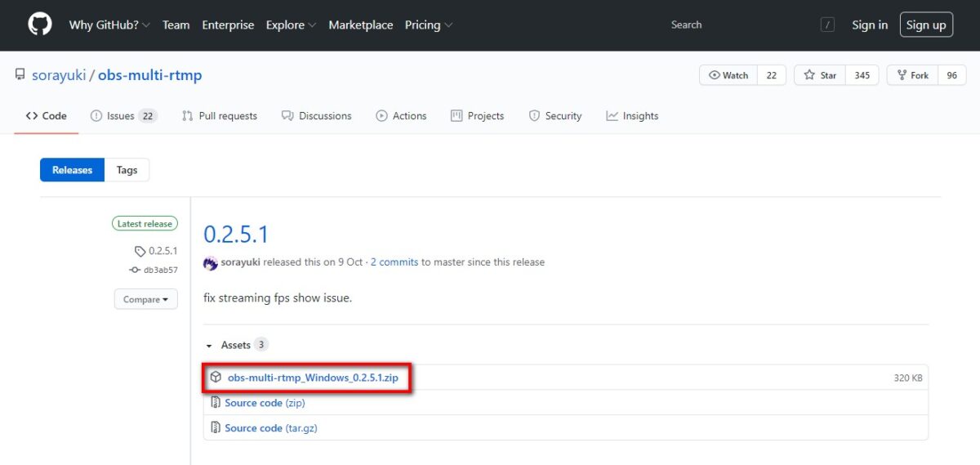The width and height of the screenshot is (980, 465).
Task: Expand the Explore dropdown menu
Action: (291, 25)
